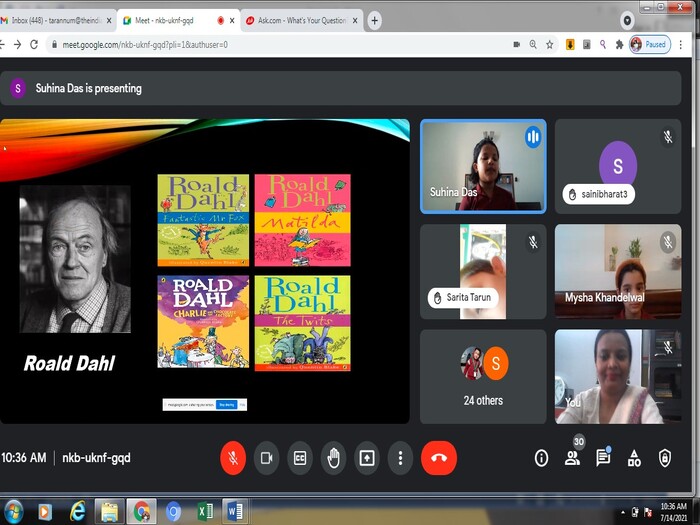Open a new browser tab
The width and height of the screenshot is (700, 525).
point(375,21)
